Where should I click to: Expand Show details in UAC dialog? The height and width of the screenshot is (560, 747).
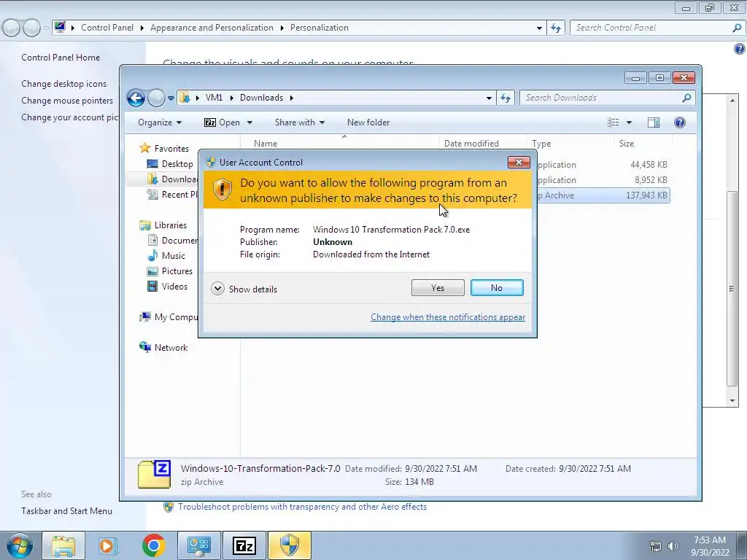[244, 289]
